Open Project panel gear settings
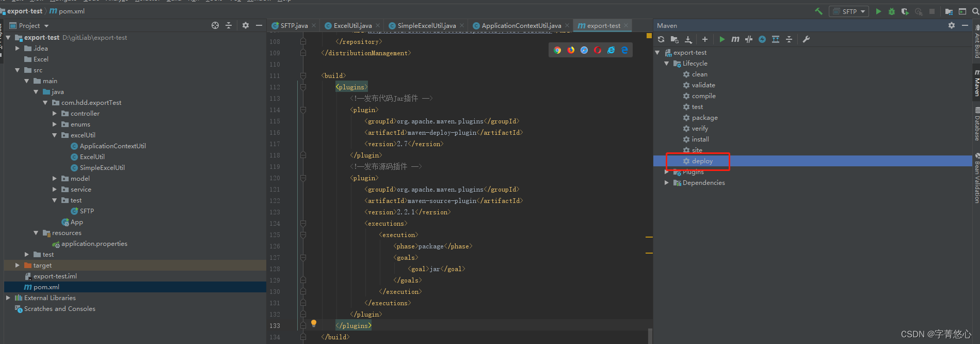Viewport: 980px width, 344px height. (x=246, y=25)
